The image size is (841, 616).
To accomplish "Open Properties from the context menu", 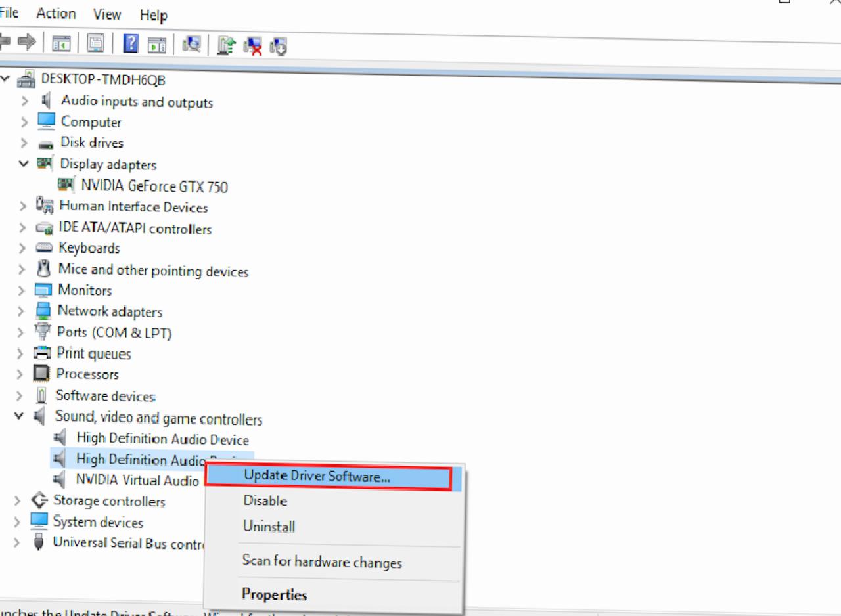I will (274, 594).
